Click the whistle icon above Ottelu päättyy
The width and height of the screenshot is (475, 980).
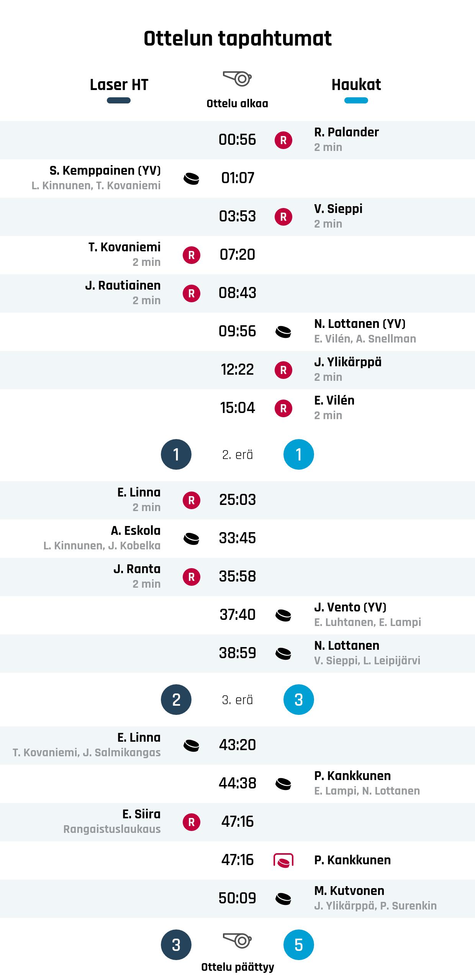[237, 940]
